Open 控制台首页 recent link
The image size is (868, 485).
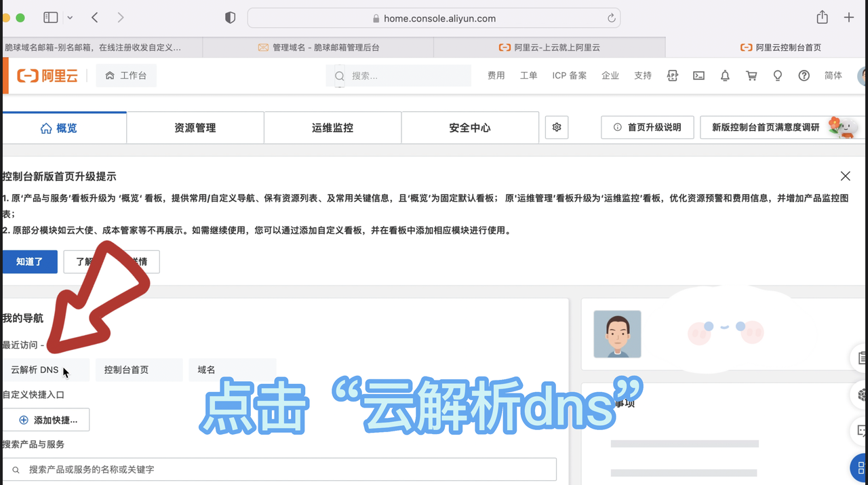pyautogui.click(x=139, y=370)
